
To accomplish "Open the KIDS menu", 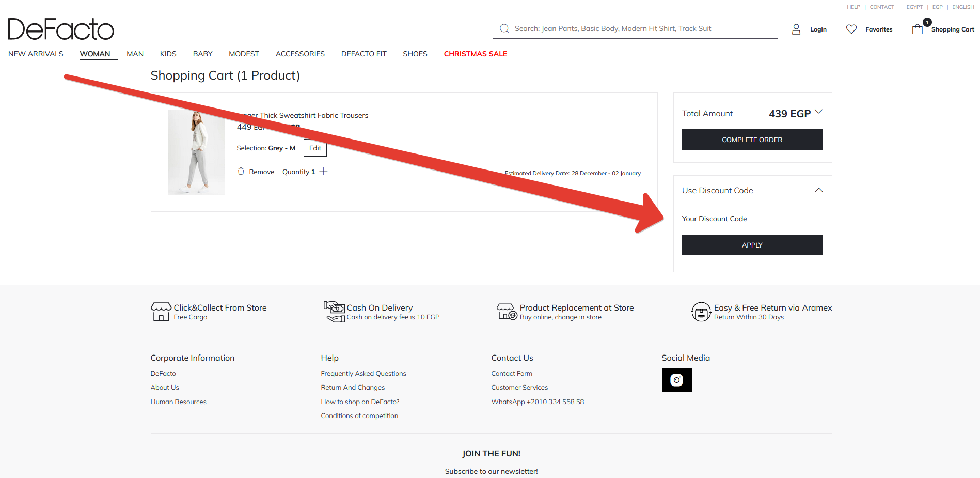I will click(168, 54).
